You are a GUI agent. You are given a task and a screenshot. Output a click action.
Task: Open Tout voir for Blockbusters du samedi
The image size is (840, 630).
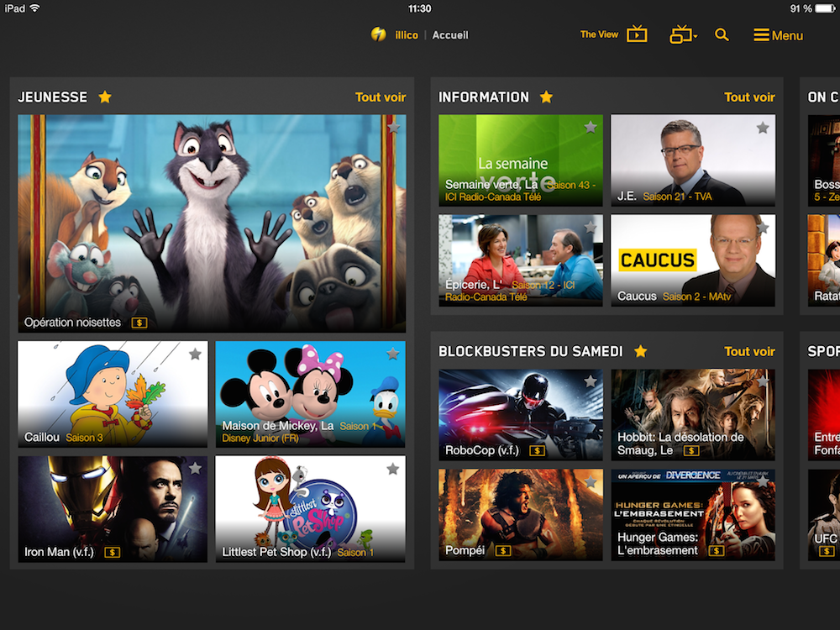[749, 351]
